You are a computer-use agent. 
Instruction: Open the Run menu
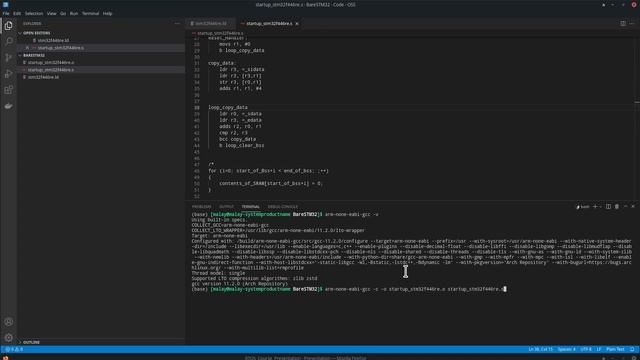(74, 13)
